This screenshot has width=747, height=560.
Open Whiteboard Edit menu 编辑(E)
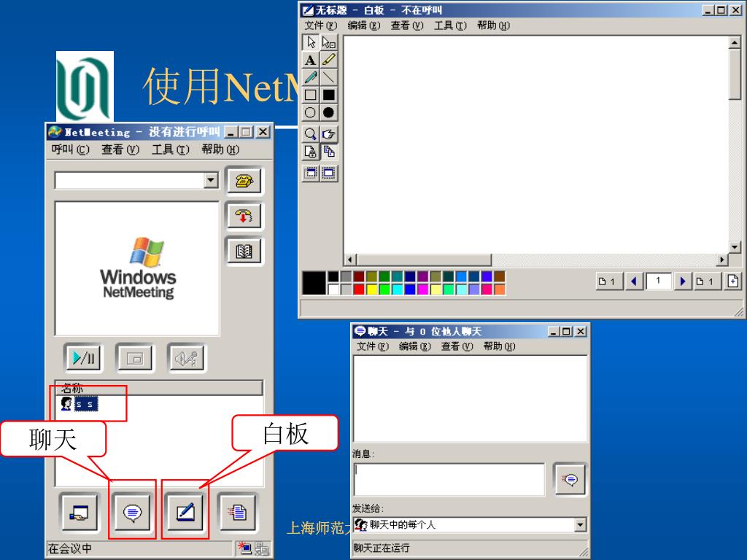[364, 26]
